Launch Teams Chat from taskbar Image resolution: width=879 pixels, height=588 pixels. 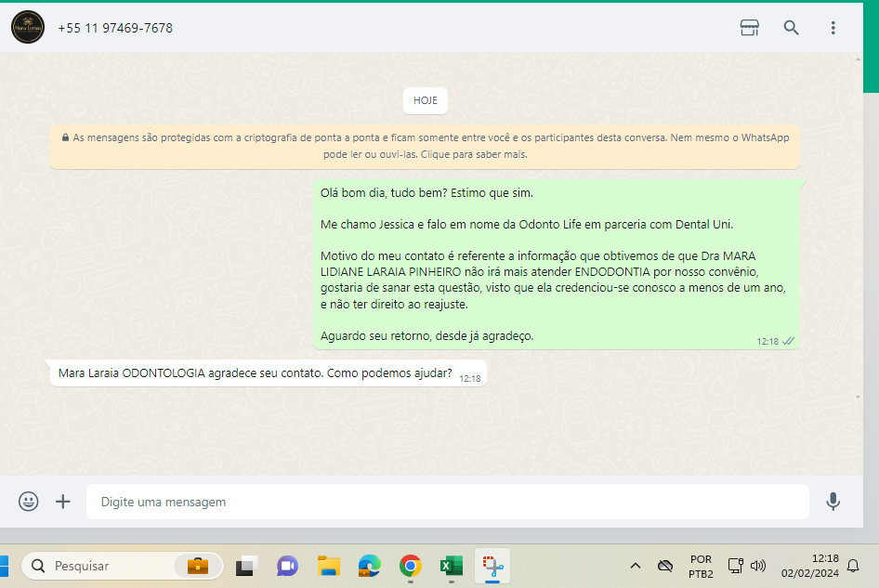tap(288, 566)
